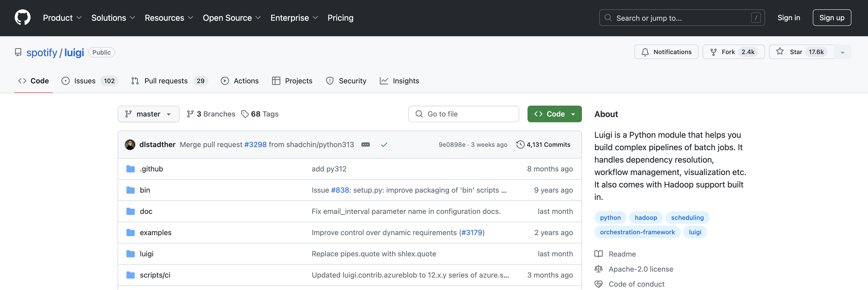Viewport: 868px width, 290px height.
Task: Switch to the Pull requests tab
Action: (169, 81)
